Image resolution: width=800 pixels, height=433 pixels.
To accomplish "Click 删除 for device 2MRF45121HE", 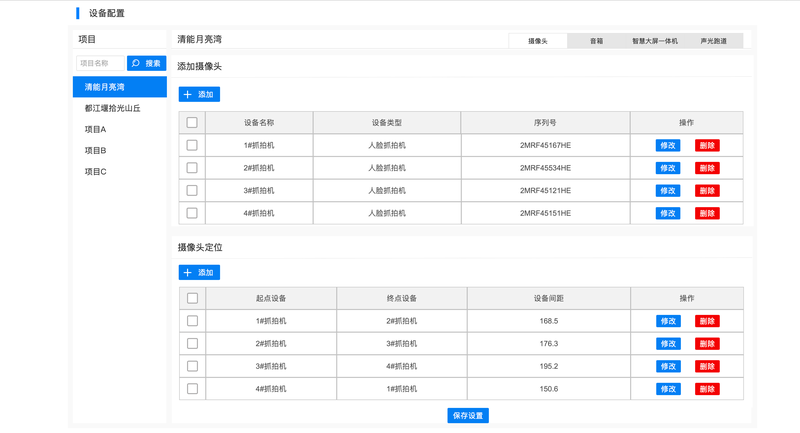I will point(707,191).
